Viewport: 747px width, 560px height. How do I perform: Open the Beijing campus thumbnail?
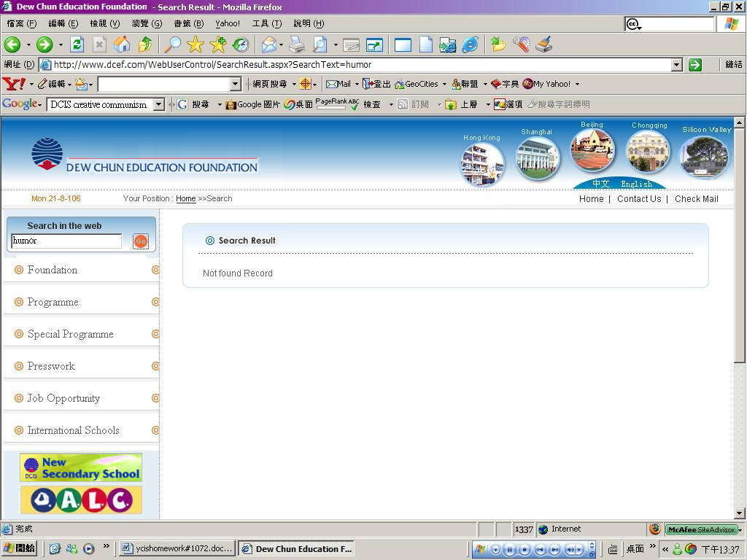pyautogui.click(x=592, y=150)
